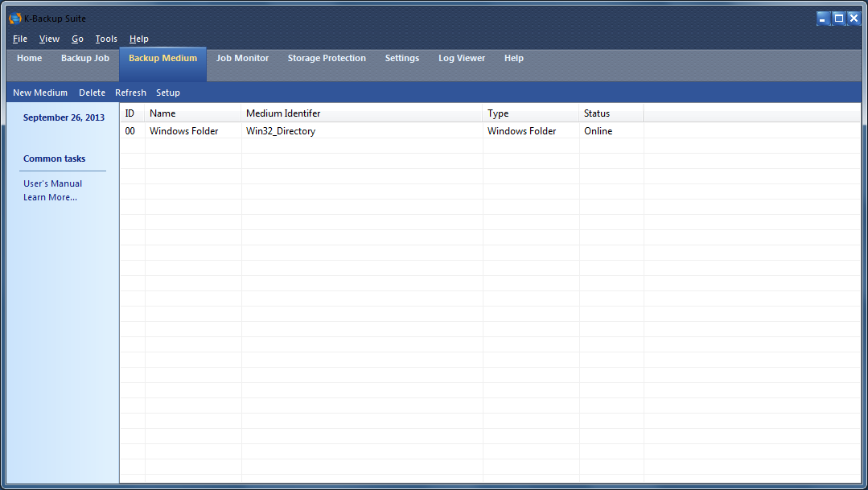Image resolution: width=868 pixels, height=490 pixels.
Task: Click the Medium Identifer column header
Action: tap(362, 113)
